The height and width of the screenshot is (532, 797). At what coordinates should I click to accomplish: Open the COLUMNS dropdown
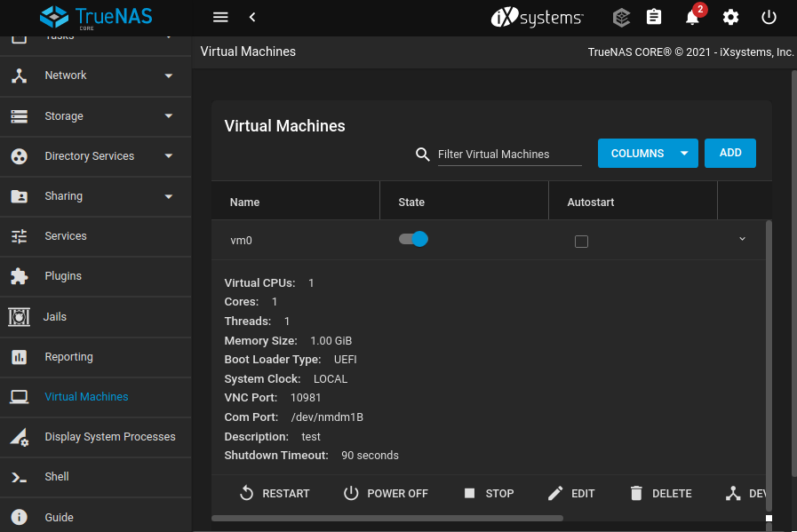tap(648, 153)
